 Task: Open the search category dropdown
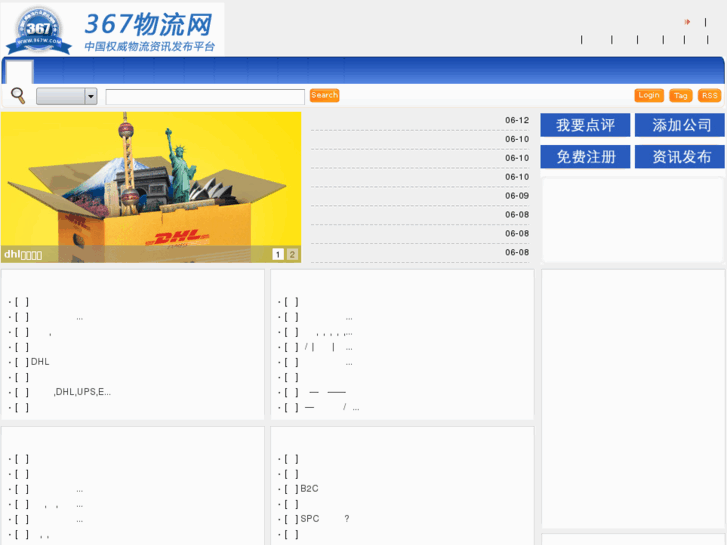click(67, 96)
